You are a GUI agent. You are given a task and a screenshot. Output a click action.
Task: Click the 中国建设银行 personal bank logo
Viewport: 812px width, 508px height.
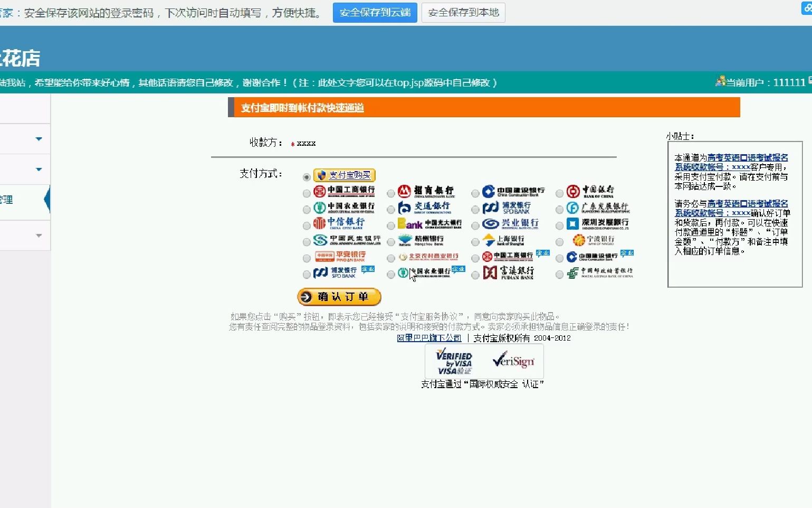point(513,191)
